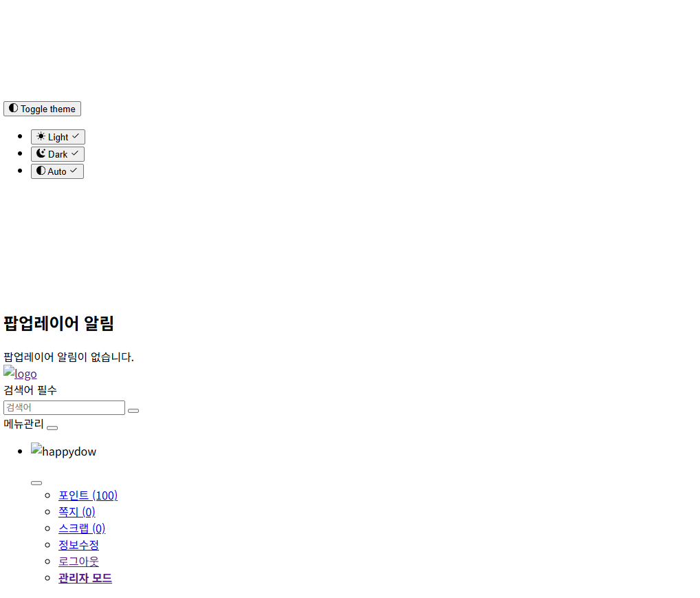The width and height of the screenshot is (700, 598).
Task: Click the checkmark beside the Light label
Action: pyautogui.click(x=76, y=136)
